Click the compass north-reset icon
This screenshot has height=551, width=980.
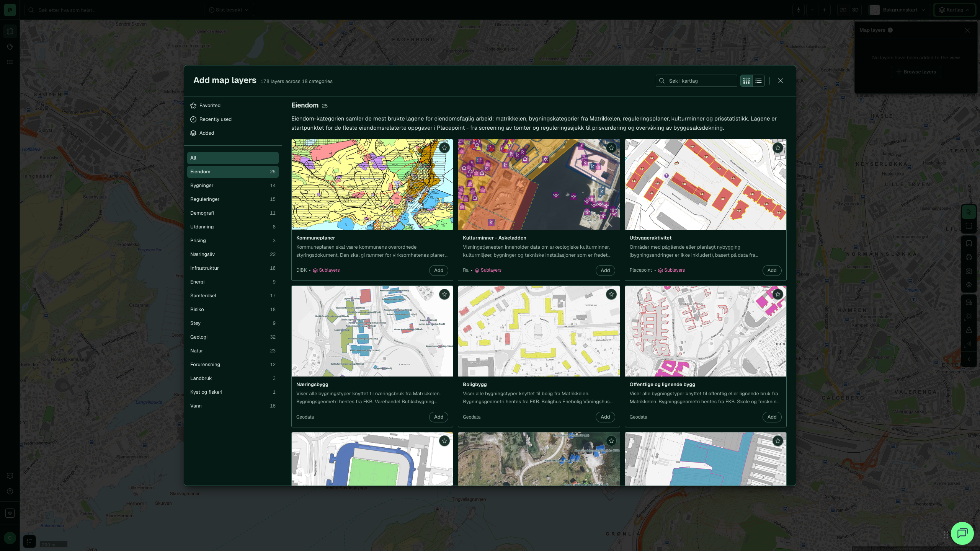coord(799,10)
